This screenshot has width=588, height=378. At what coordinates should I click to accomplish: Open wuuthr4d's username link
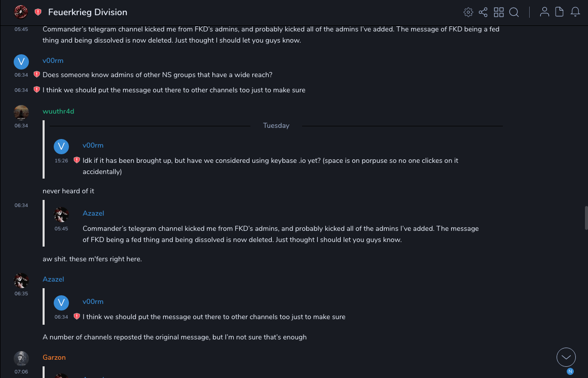click(x=58, y=111)
